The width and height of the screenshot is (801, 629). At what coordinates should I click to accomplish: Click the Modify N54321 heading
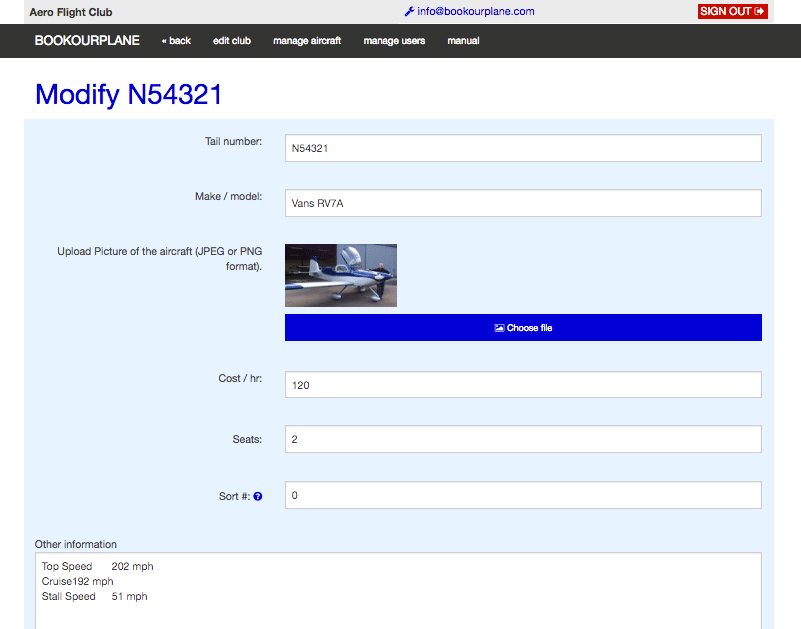128,95
